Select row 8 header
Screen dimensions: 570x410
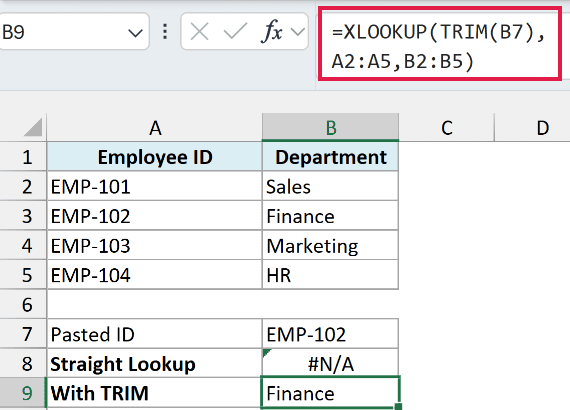point(23,363)
